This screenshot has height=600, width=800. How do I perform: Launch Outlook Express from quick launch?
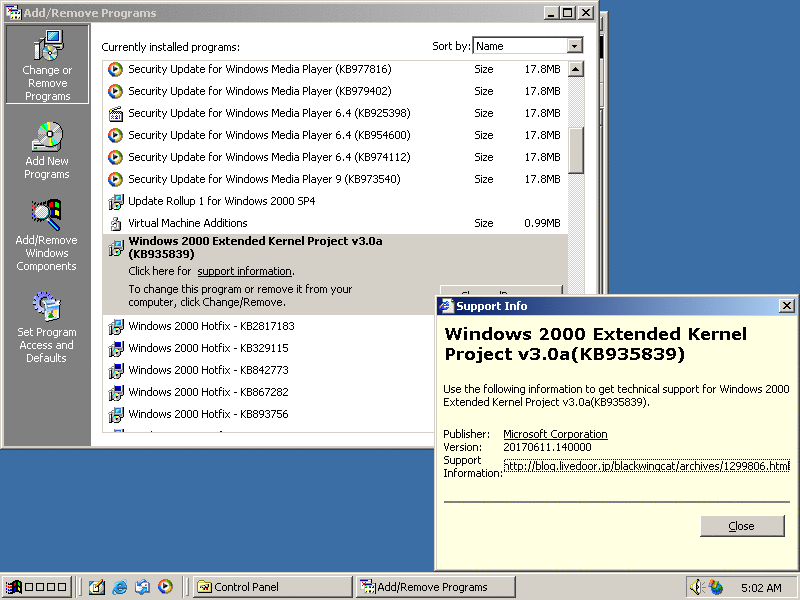click(x=142, y=587)
